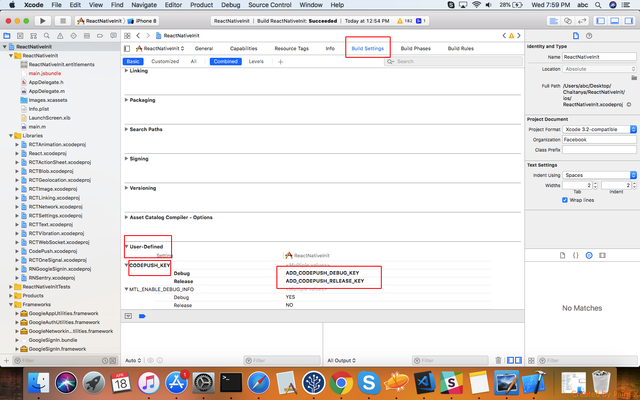Expand the Search Paths settings section
The width and height of the screenshot is (640, 400).
click(126, 129)
